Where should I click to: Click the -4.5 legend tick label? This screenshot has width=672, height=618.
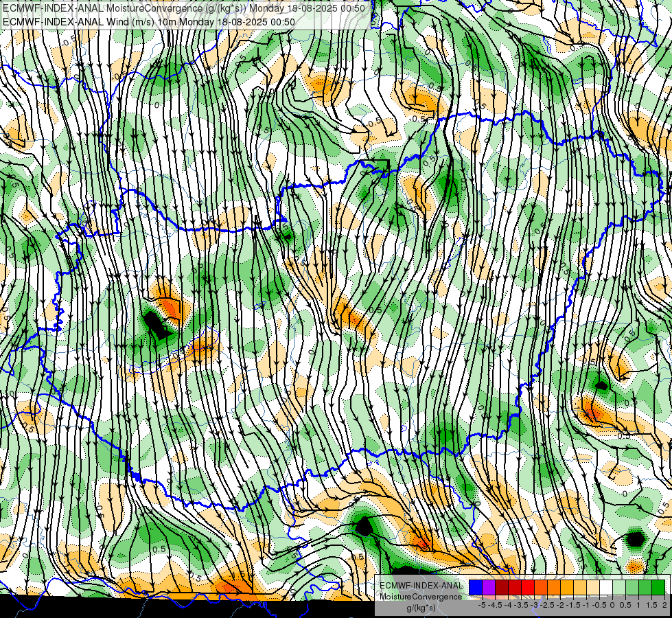[495, 605]
